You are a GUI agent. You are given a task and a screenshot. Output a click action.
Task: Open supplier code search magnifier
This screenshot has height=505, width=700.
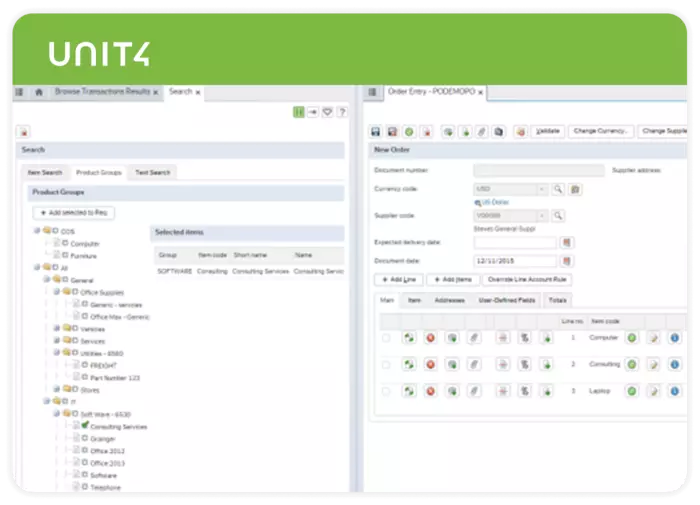(558, 216)
